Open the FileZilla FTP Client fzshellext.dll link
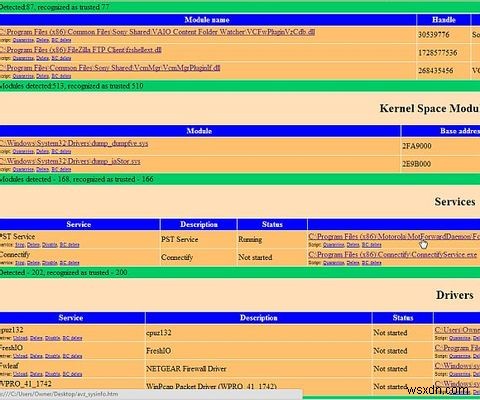This screenshot has width=480, height=400. pyautogui.click(x=81, y=50)
